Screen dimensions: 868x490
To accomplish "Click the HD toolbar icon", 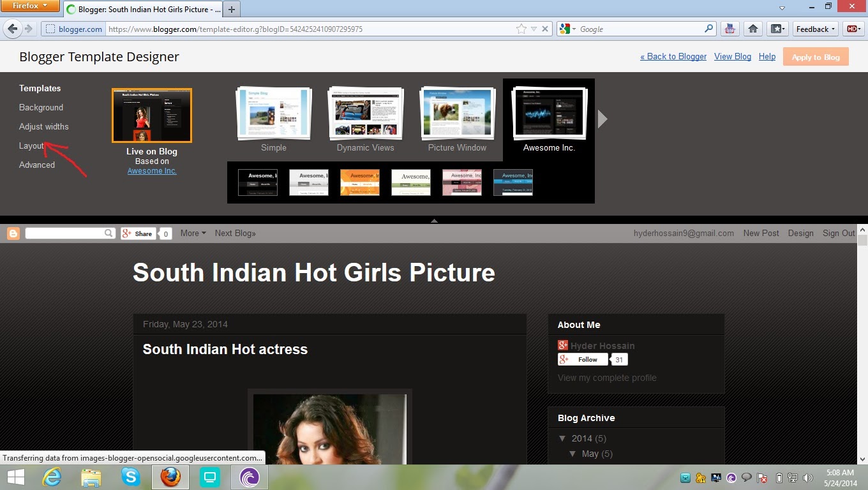I will pos(852,29).
